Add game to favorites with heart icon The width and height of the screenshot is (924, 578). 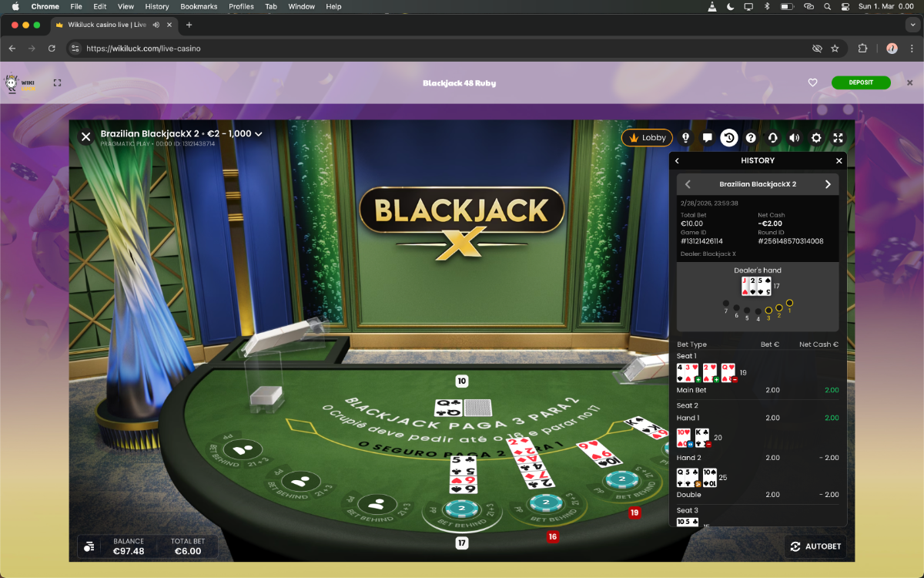pyautogui.click(x=812, y=82)
